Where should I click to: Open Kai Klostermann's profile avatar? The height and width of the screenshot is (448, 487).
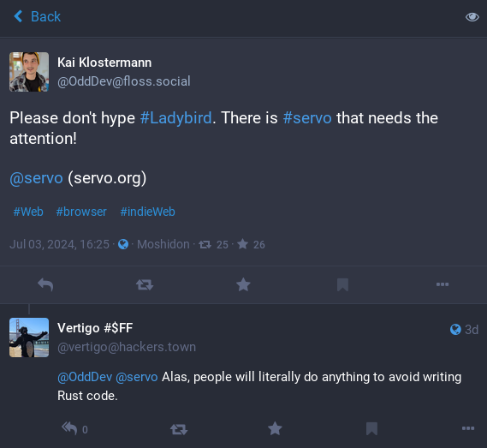[29, 72]
